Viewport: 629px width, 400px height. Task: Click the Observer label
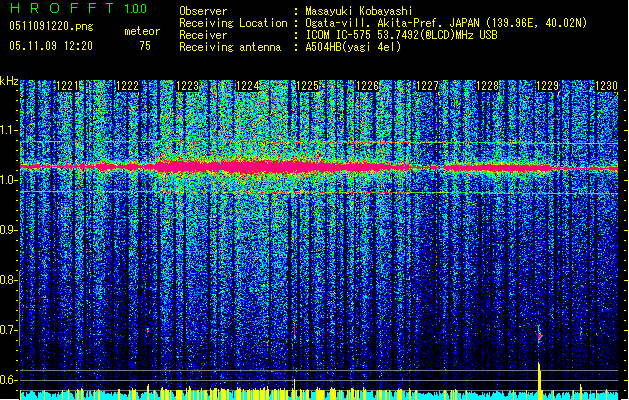[x=203, y=11]
